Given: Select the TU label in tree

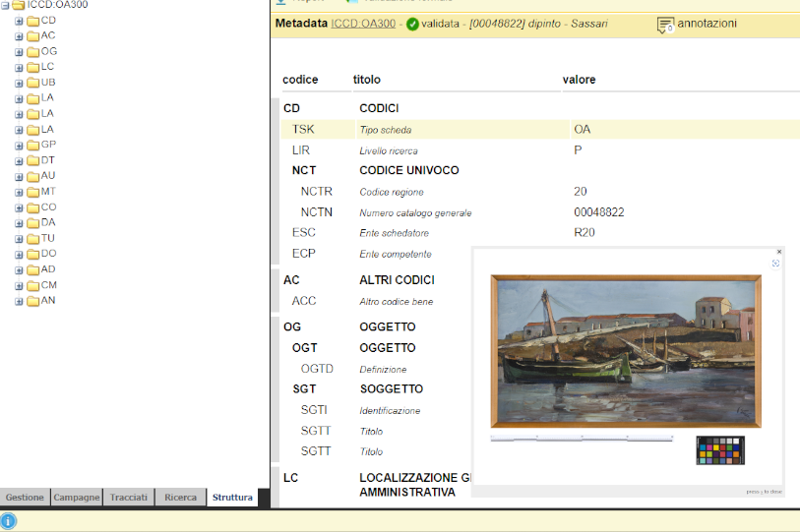Looking at the screenshot, I should coord(48,238).
